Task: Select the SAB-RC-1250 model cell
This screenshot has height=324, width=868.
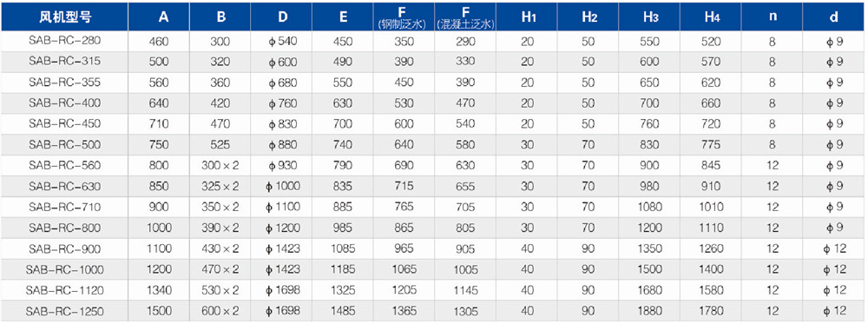Action: [65, 311]
